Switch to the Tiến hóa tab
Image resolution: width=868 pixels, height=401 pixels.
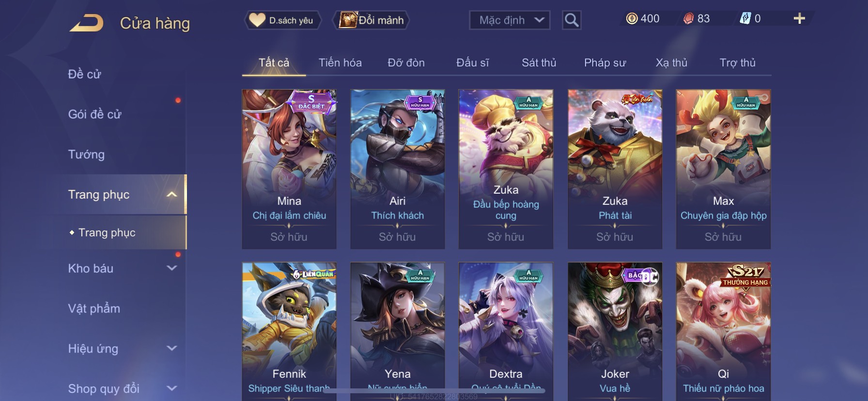pyautogui.click(x=340, y=62)
